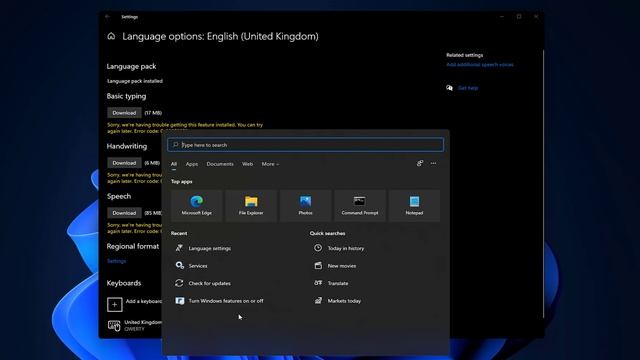640x360 pixels.
Task: Open Microsoft Edge from Top apps
Action: pos(196,205)
